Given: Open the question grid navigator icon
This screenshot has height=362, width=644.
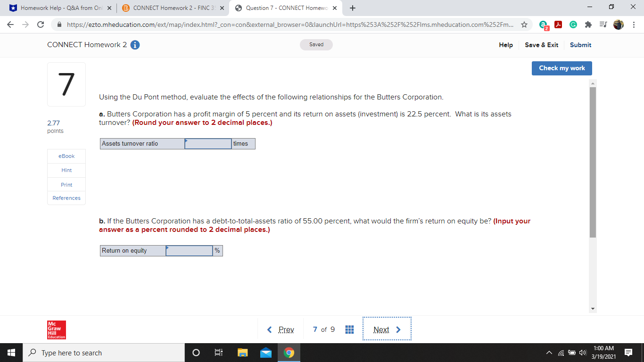Looking at the screenshot, I should tap(349, 329).
